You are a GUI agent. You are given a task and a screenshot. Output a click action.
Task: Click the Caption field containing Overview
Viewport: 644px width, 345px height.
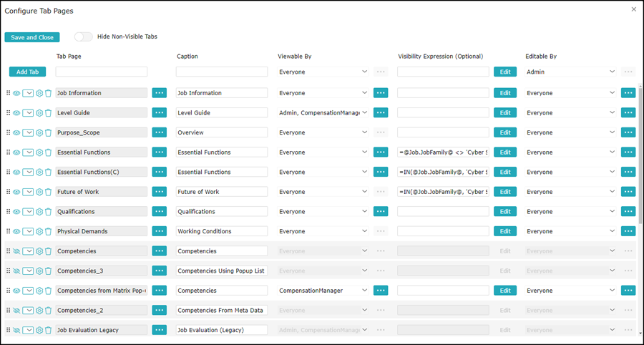coord(221,132)
